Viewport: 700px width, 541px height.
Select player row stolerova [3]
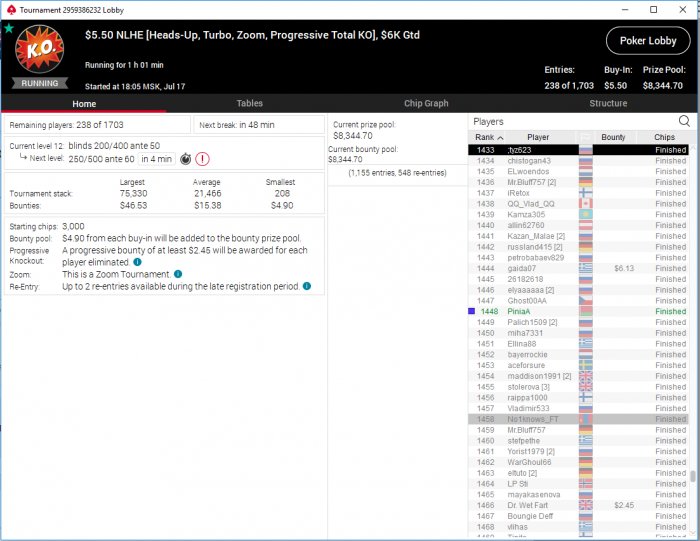578,387
